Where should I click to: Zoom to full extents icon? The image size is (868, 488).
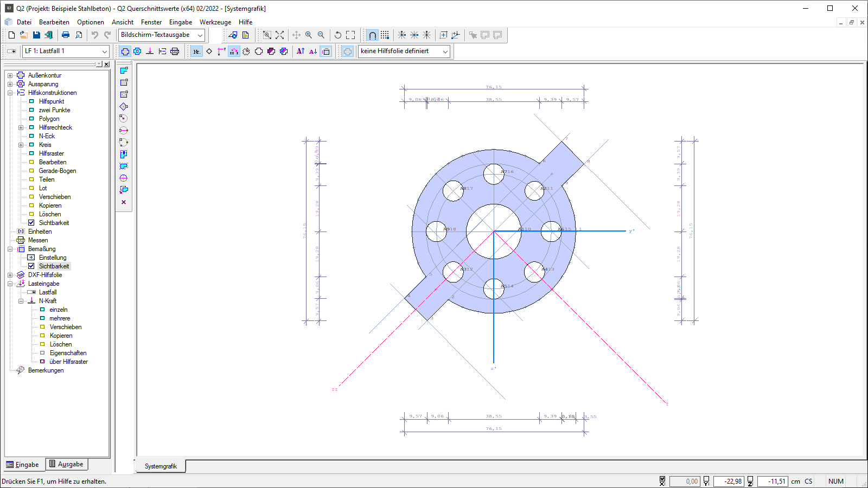[279, 35]
